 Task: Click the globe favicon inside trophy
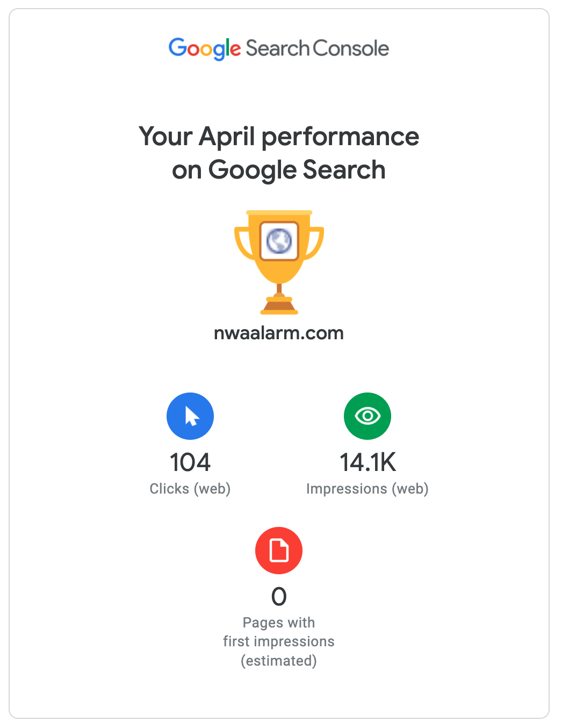pos(279,240)
